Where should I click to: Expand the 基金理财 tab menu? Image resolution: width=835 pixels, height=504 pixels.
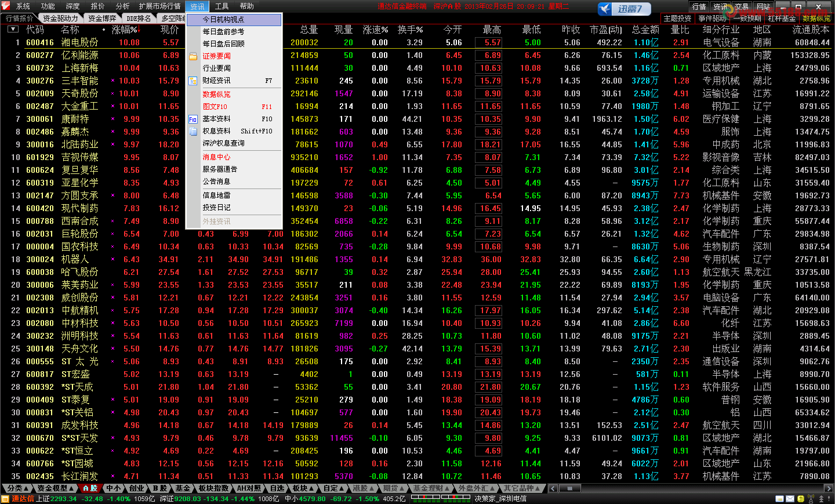pos(431,488)
